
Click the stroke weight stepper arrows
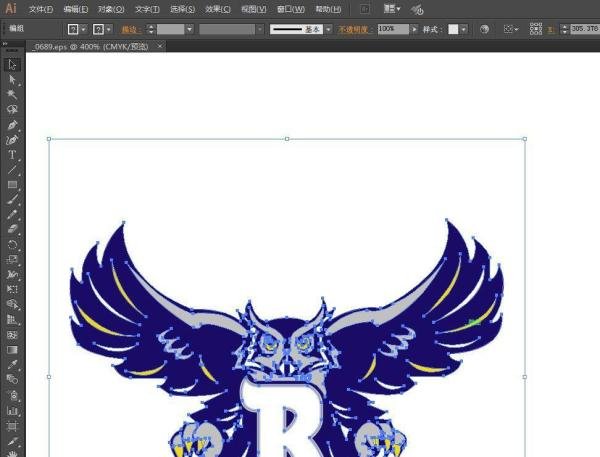click(151, 29)
